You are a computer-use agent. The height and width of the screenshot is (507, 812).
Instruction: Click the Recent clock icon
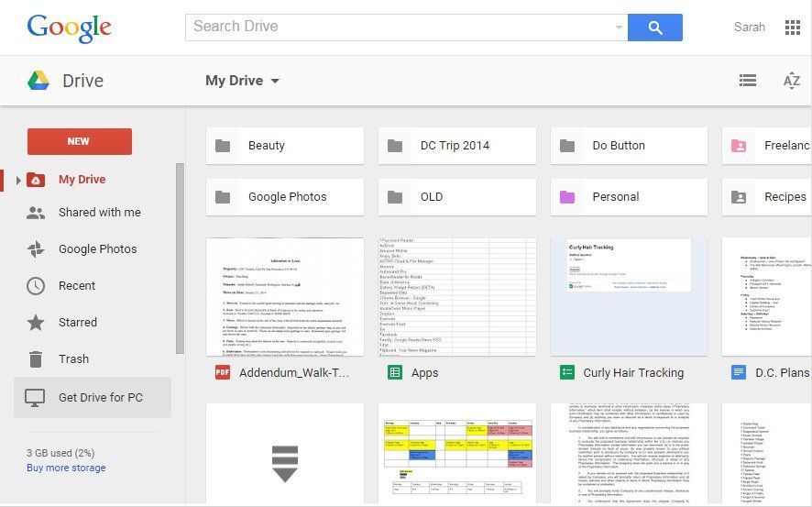click(x=36, y=286)
